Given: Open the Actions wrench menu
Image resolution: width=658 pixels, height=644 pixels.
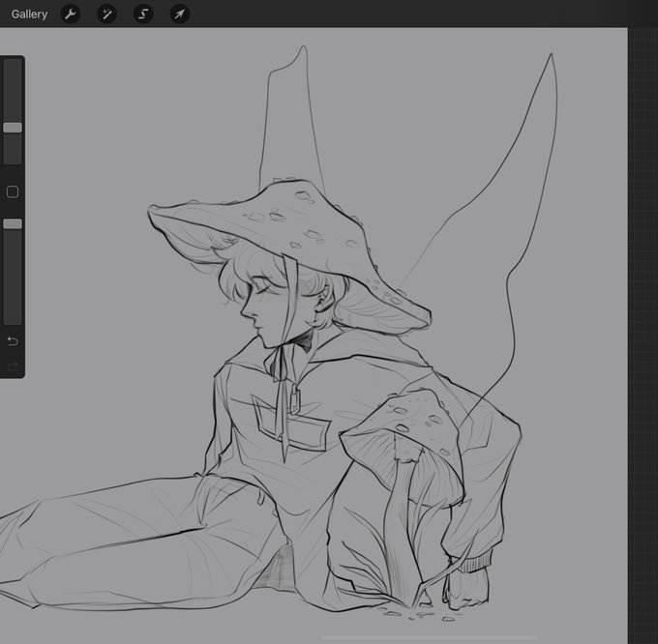Looking at the screenshot, I should click(x=70, y=15).
